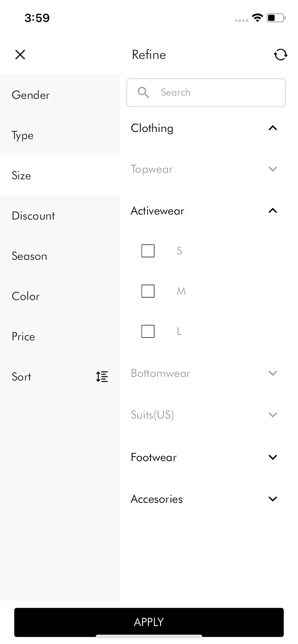Tap the sort order icon beside Sort
The width and height of the screenshot is (298, 644).
102,376
